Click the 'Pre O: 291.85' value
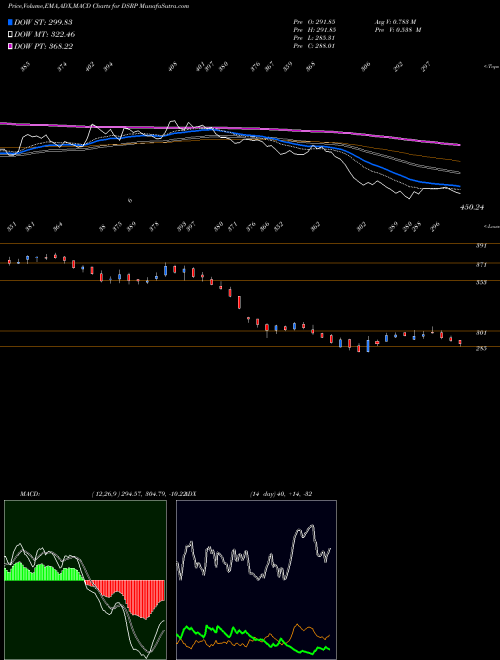Viewport: 500px width, 660px height. tap(314, 22)
